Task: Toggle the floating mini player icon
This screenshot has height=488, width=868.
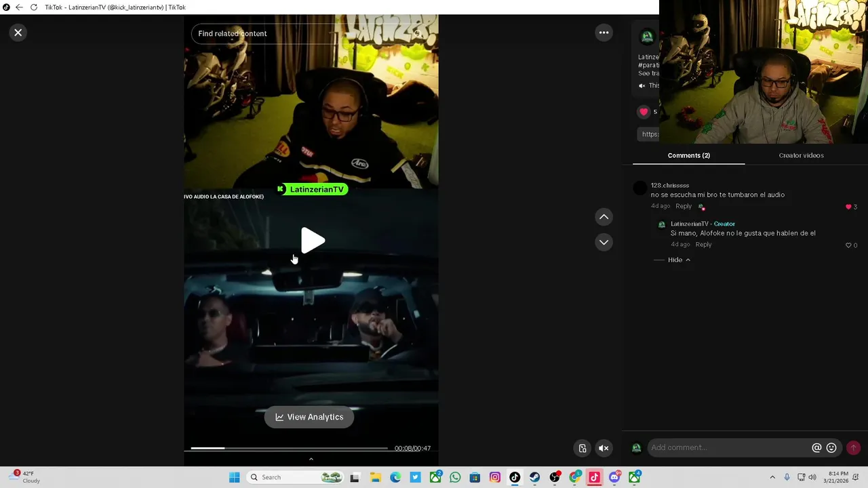Action: pyautogui.click(x=583, y=448)
